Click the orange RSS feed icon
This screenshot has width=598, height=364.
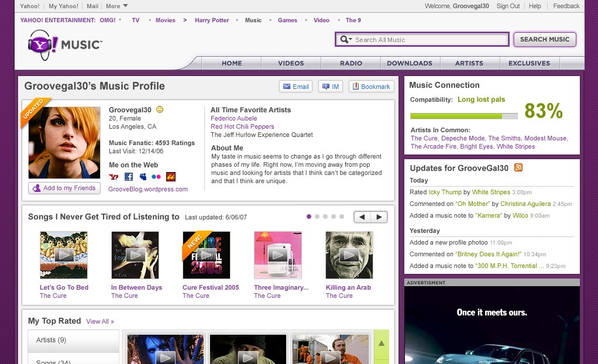pos(518,168)
